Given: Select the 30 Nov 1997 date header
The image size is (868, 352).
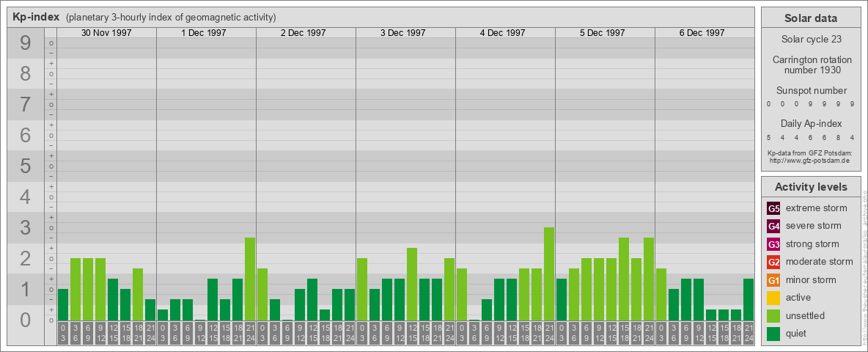Looking at the screenshot, I should coord(106,33).
